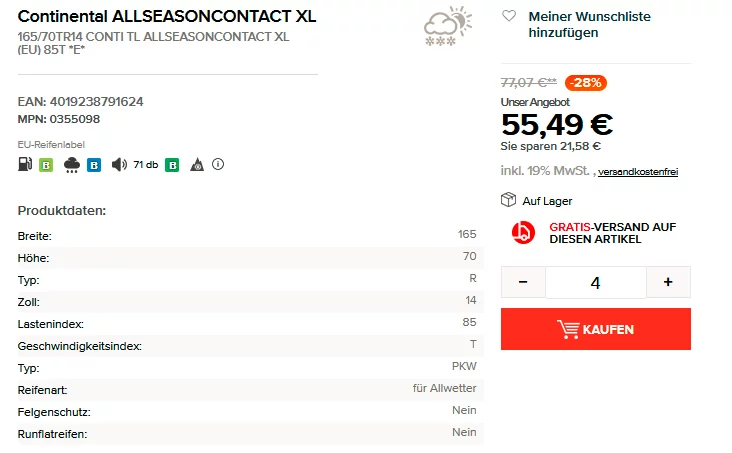Open the EU tyre label info icon
732x453 pixels.
(218, 164)
